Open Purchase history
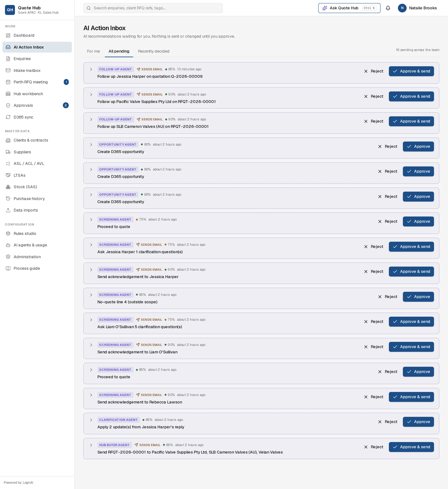 (x=37, y=199)
